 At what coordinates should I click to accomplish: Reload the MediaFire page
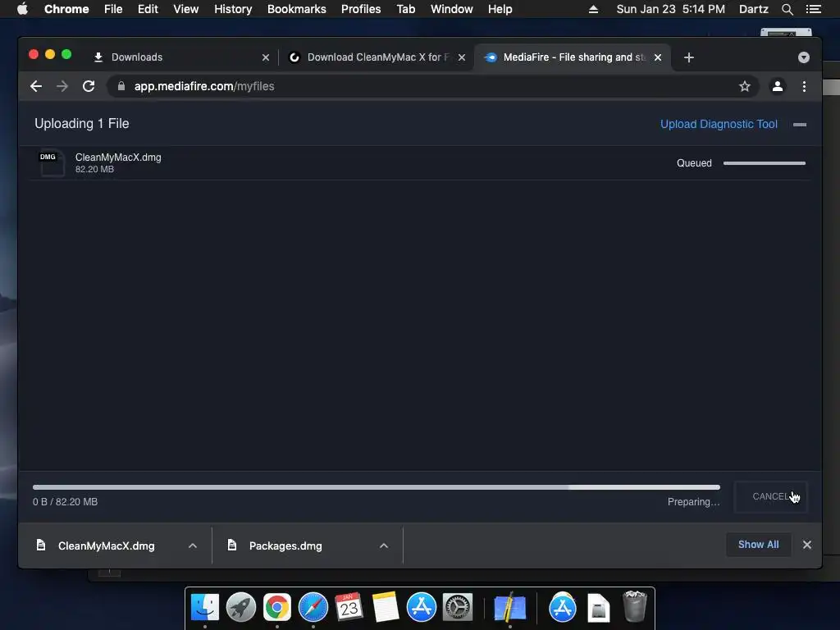pyautogui.click(x=89, y=86)
